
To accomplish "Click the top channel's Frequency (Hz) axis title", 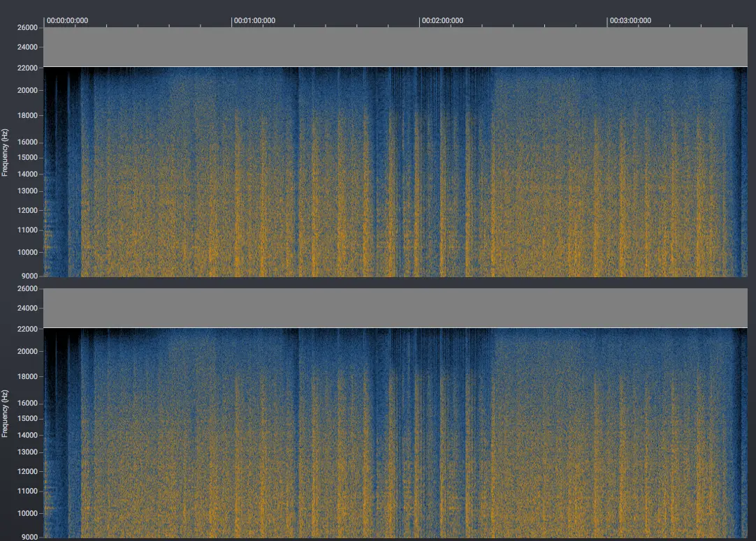I will tap(6, 152).
